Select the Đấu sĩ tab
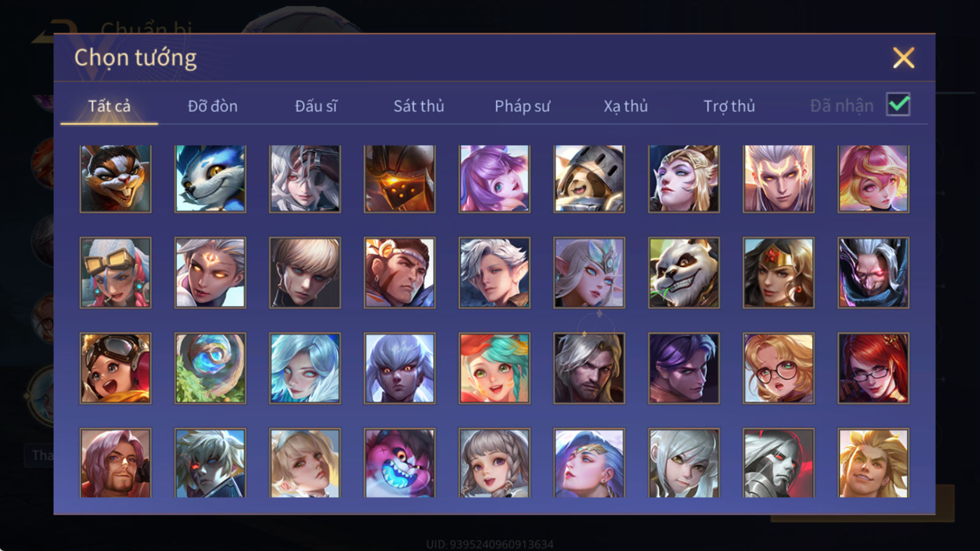980x551 pixels. pos(316,106)
